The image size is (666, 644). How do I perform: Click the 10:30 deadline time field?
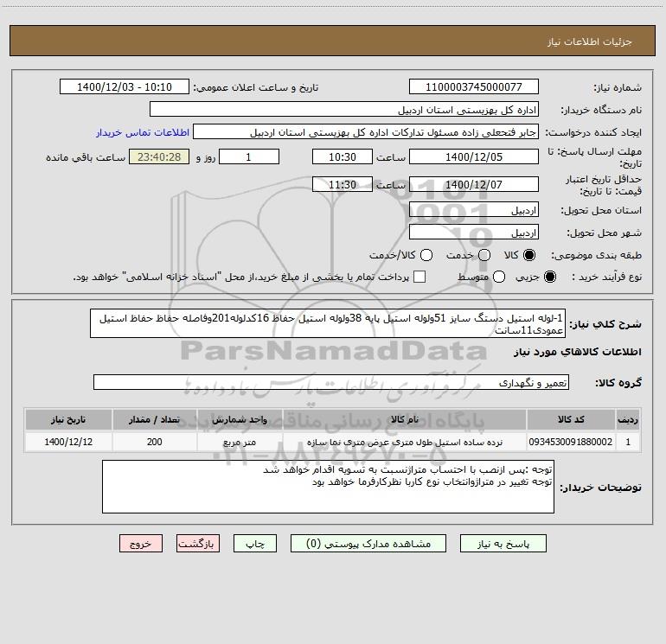pos(343,156)
